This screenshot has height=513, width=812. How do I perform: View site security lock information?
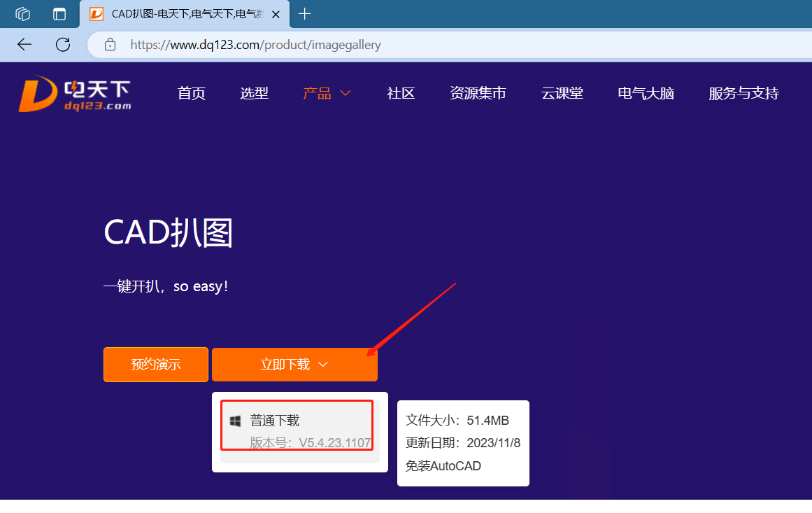point(110,45)
